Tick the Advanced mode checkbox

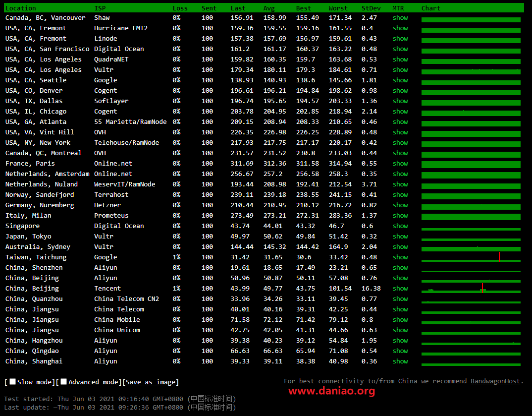click(63, 382)
